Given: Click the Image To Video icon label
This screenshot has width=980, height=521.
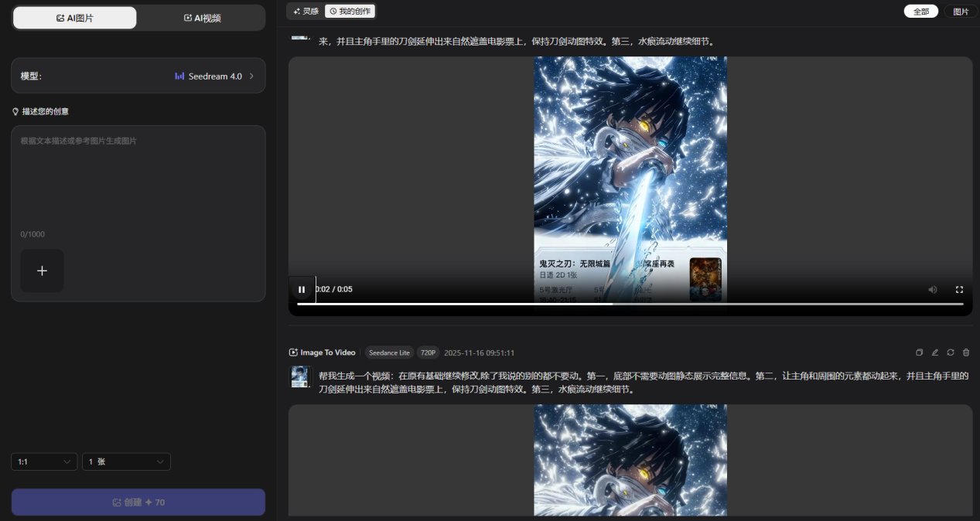Looking at the screenshot, I should pos(295,352).
